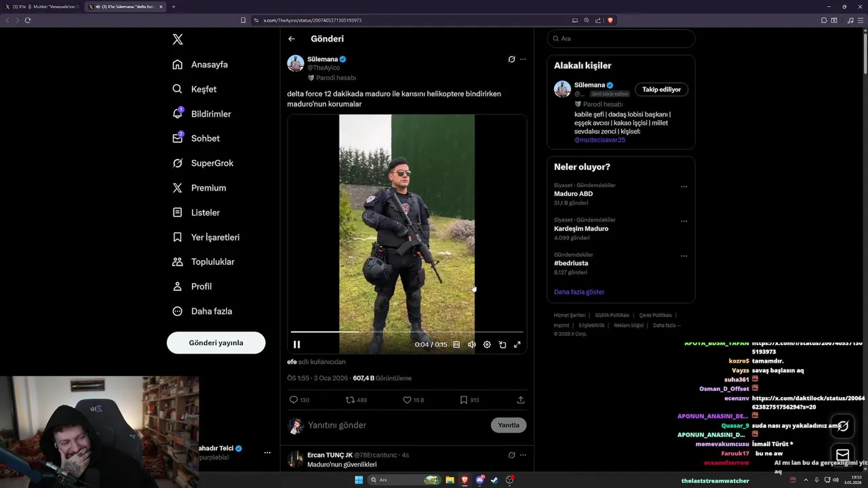
Task: Seek on the video progress bar
Action: 407,331
